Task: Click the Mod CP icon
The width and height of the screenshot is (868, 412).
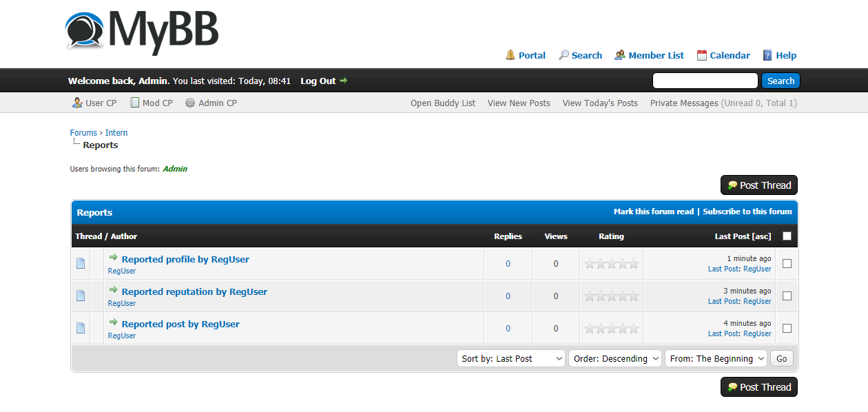Action: click(x=134, y=103)
